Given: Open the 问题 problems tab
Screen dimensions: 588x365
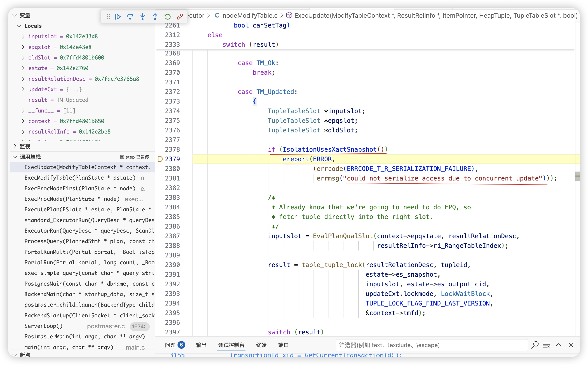Looking at the screenshot, I should coord(170,345).
